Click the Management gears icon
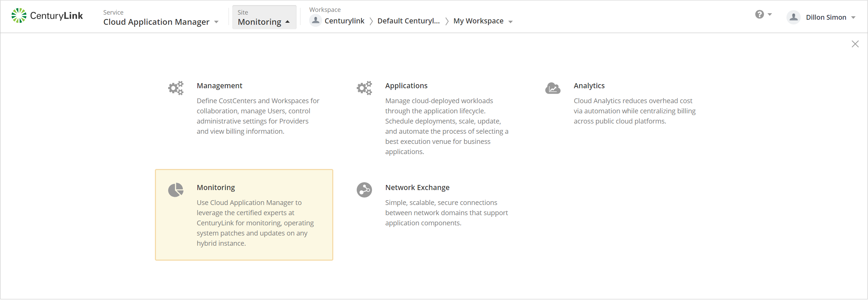This screenshot has width=868, height=300. [176, 88]
